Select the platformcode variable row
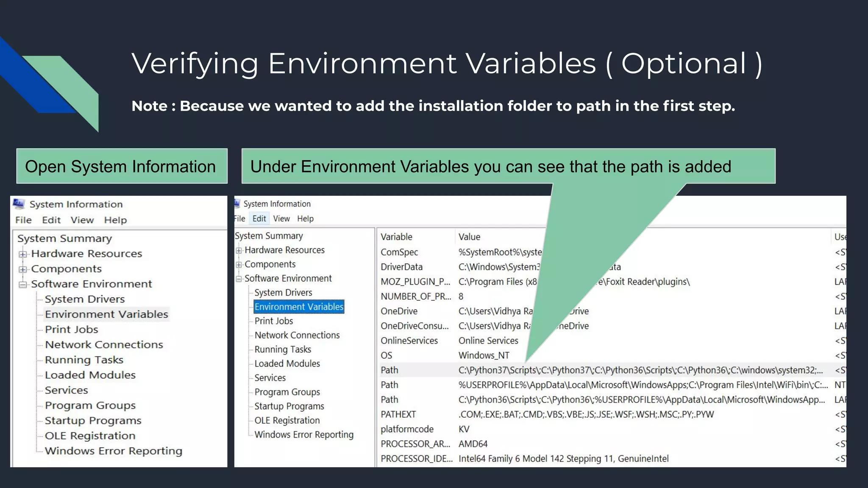868x488 pixels. pos(611,429)
